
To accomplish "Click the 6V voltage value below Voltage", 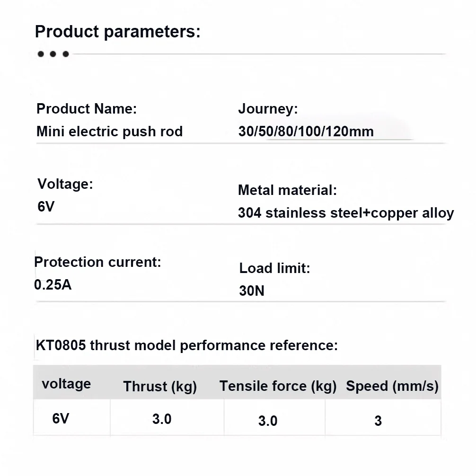I will 46,207.
